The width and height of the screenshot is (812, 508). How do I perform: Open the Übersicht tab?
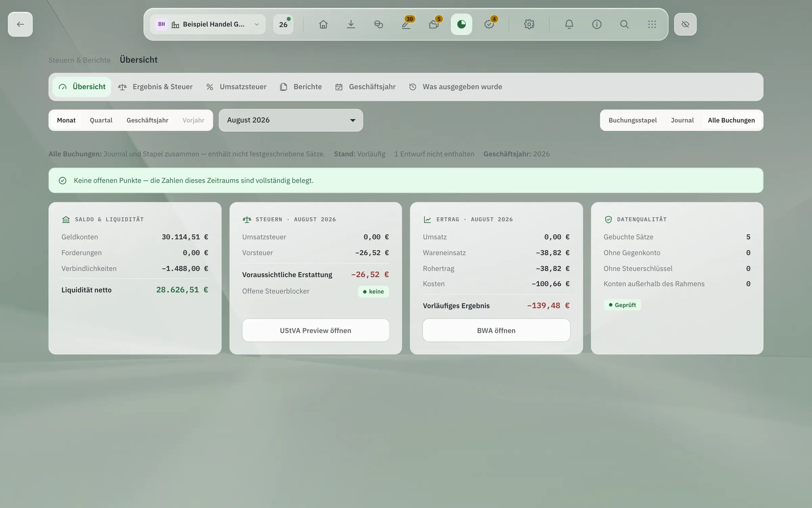tap(82, 87)
